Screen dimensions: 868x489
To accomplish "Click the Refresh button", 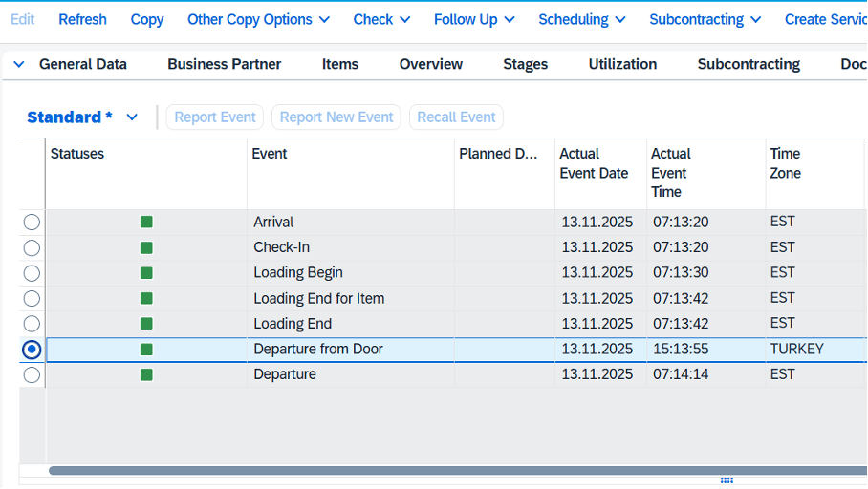I will 82,19.
